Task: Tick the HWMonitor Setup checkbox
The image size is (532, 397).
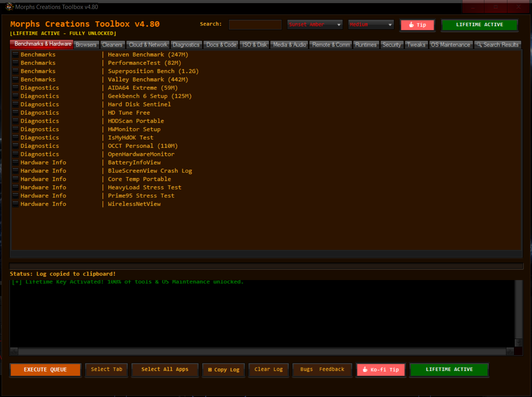Action: point(16,129)
